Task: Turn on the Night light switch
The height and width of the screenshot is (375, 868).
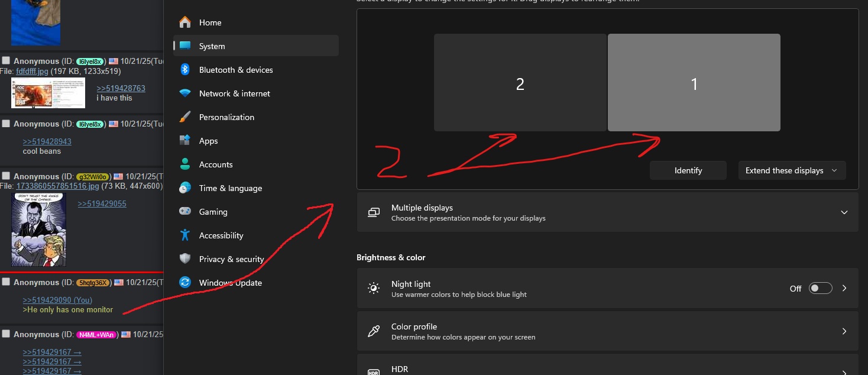Action: (x=820, y=288)
